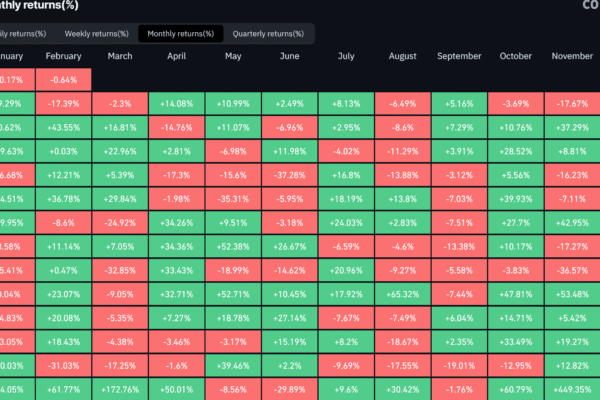Select the +172.76% cell in March
Image resolution: width=600 pixels, height=400 pixels.
120,390
